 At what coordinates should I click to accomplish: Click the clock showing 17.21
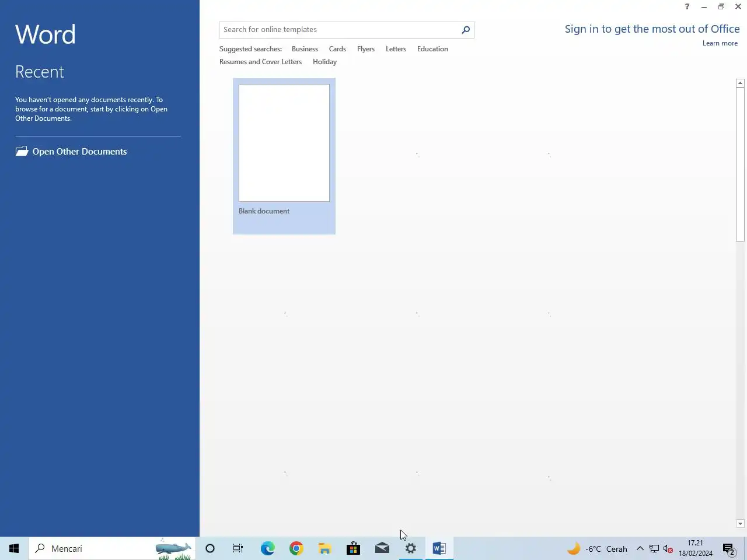[695, 543]
